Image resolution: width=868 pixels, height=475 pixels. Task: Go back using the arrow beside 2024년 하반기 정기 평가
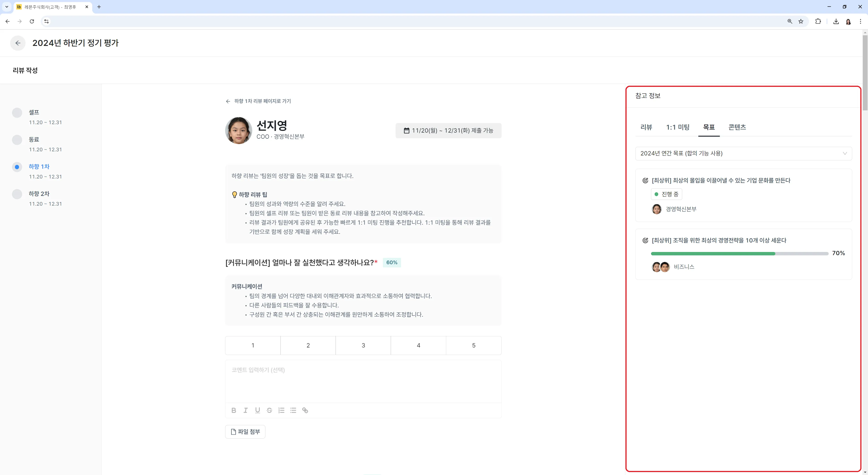18,43
